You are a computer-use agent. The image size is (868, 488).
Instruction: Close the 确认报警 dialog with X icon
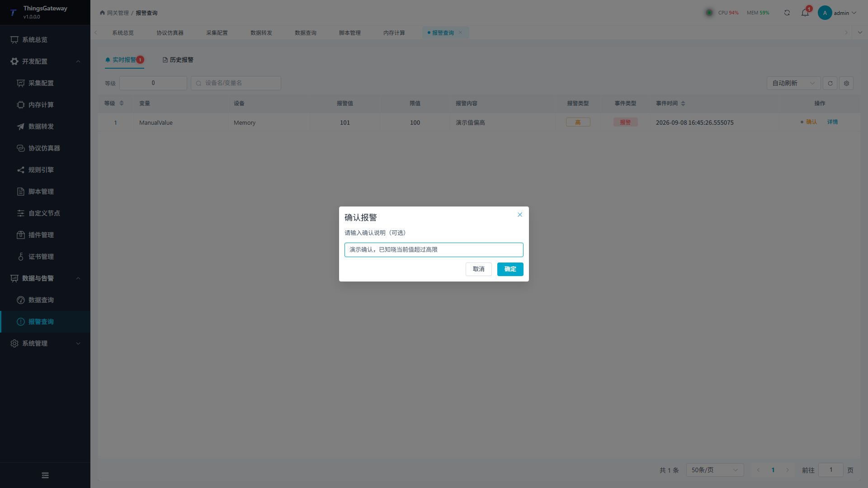[520, 215]
